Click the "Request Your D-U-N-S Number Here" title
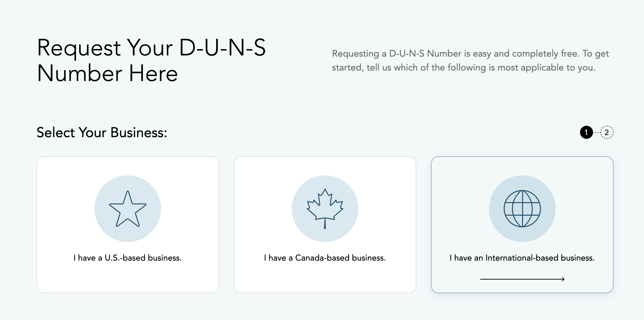644x320 pixels. [x=151, y=60]
